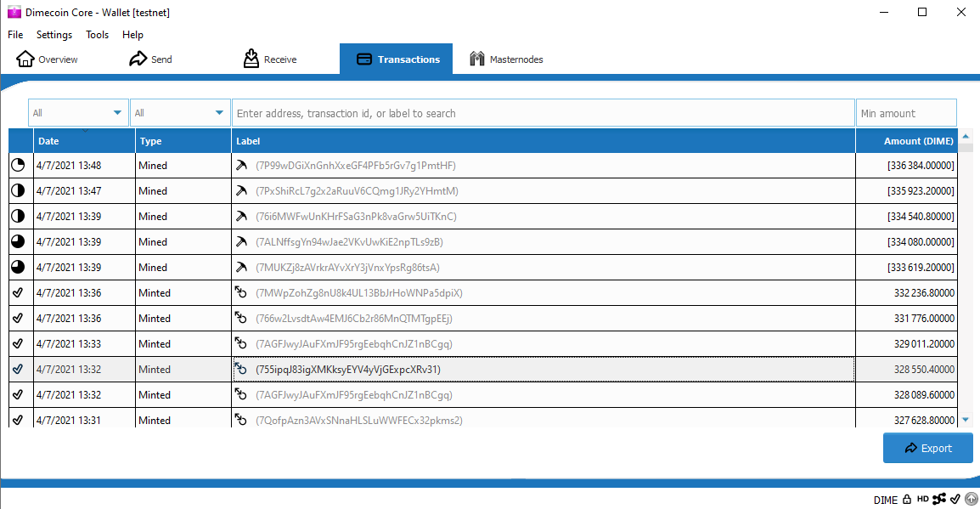The height and width of the screenshot is (509, 980).
Task: Click confirmed checkmark of 332 236.80000 transaction
Action: (18, 292)
